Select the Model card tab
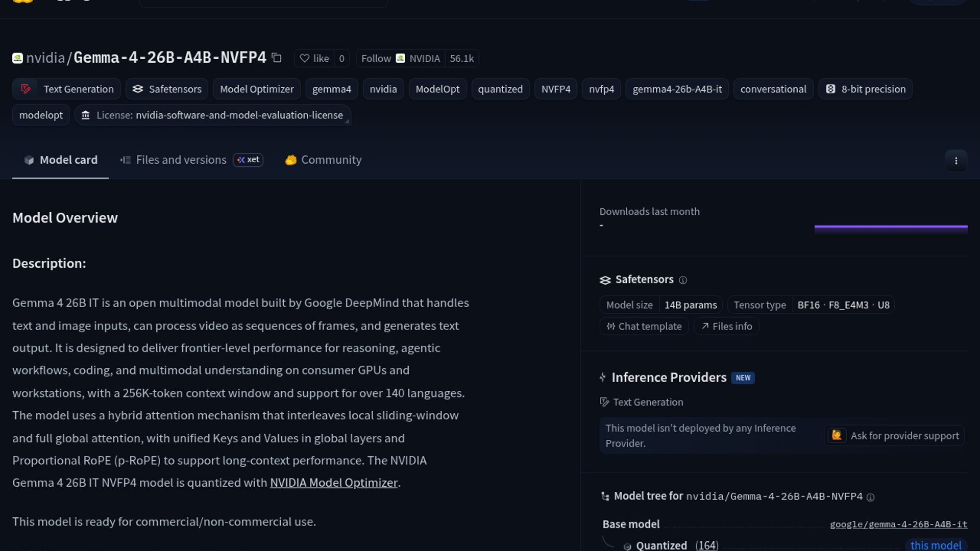Screen dimensions: 980x551 (60, 160)
